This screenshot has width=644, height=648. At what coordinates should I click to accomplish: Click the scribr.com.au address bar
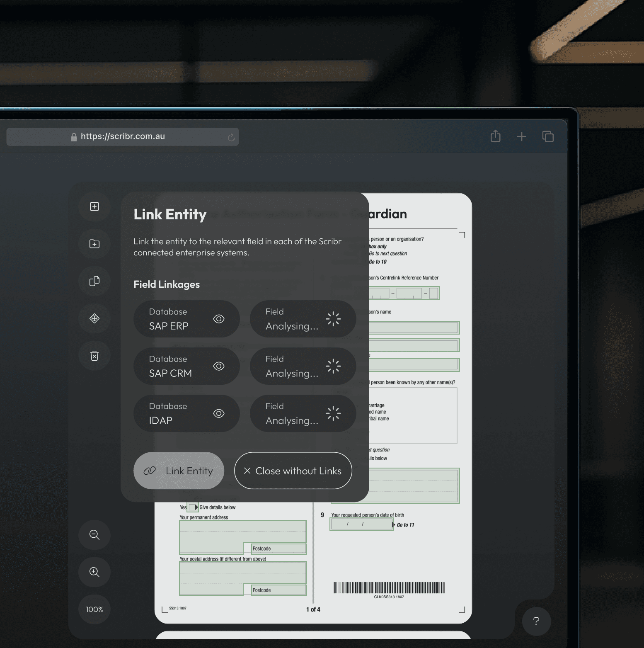pos(123,136)
